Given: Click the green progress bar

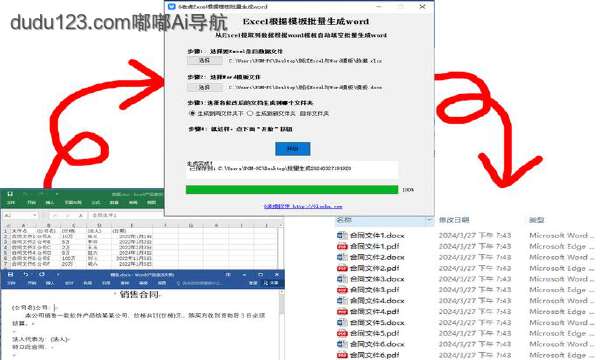Looking at the screenshot, I should pos(292,190).
